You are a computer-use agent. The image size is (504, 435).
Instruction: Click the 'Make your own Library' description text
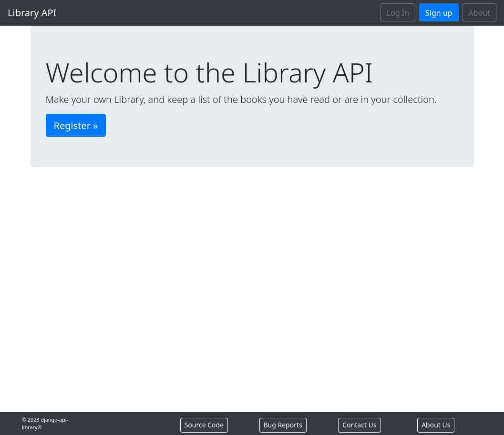(241, 100)
